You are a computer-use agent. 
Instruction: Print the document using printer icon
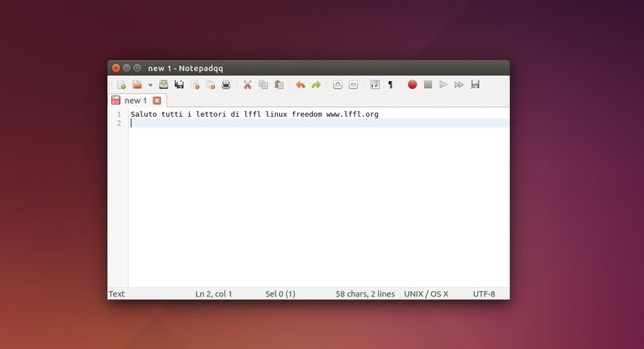pos(226,85)
